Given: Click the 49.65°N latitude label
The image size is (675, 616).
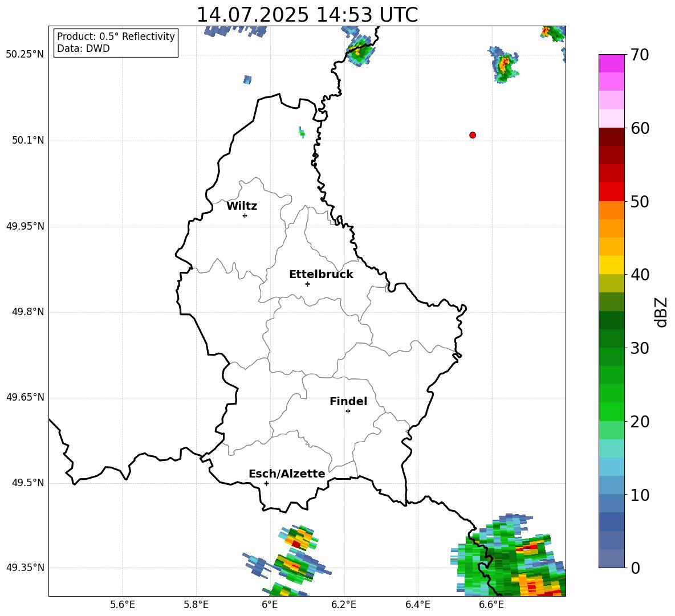Looking at the screenshot, I should pos(25,397).
